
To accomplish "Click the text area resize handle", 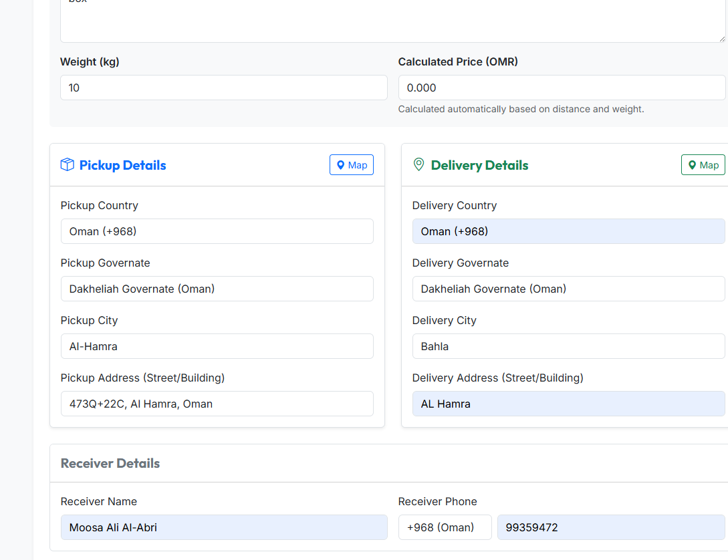I will pos(721,39).
